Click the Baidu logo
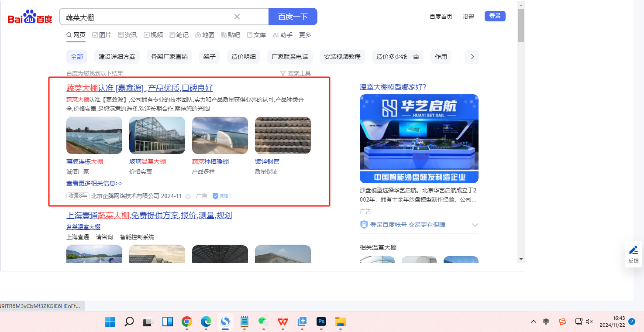 [30, 17]
